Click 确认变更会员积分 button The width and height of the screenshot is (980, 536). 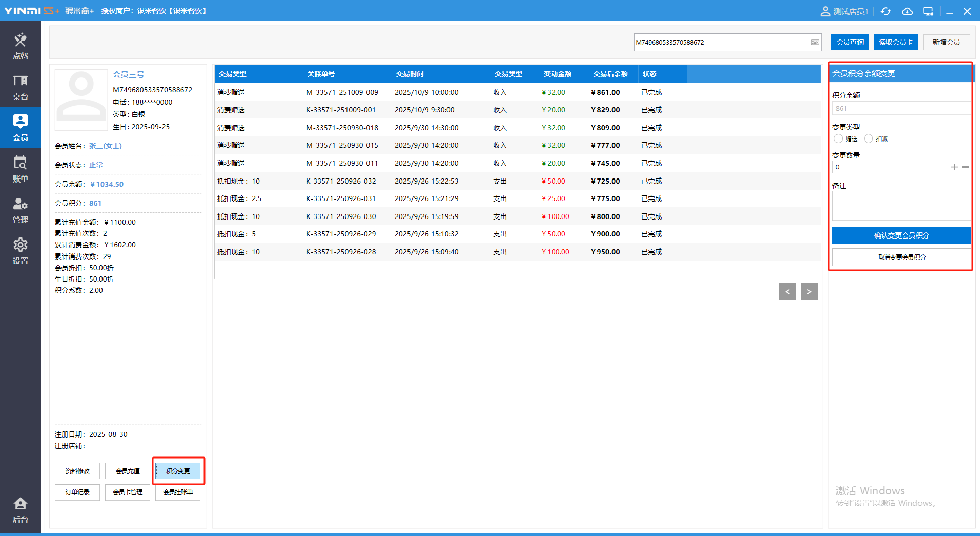coord(901,235)
